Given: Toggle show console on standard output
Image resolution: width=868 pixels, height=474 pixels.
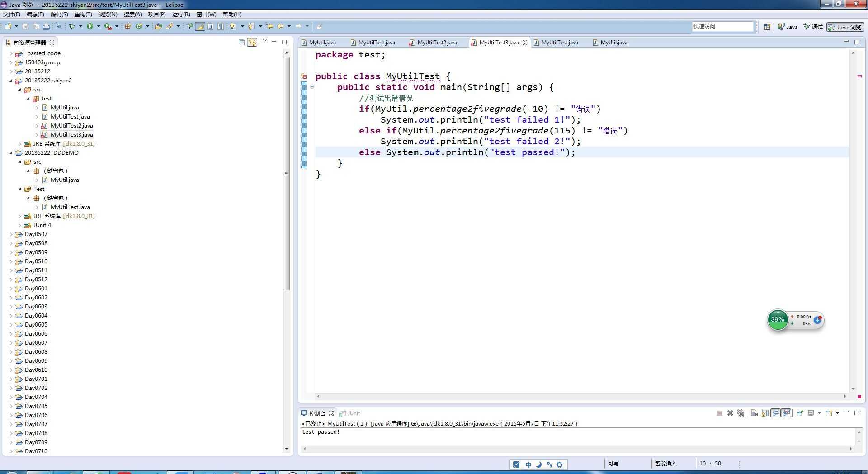Looking at the screenshot, I should 776,413.
